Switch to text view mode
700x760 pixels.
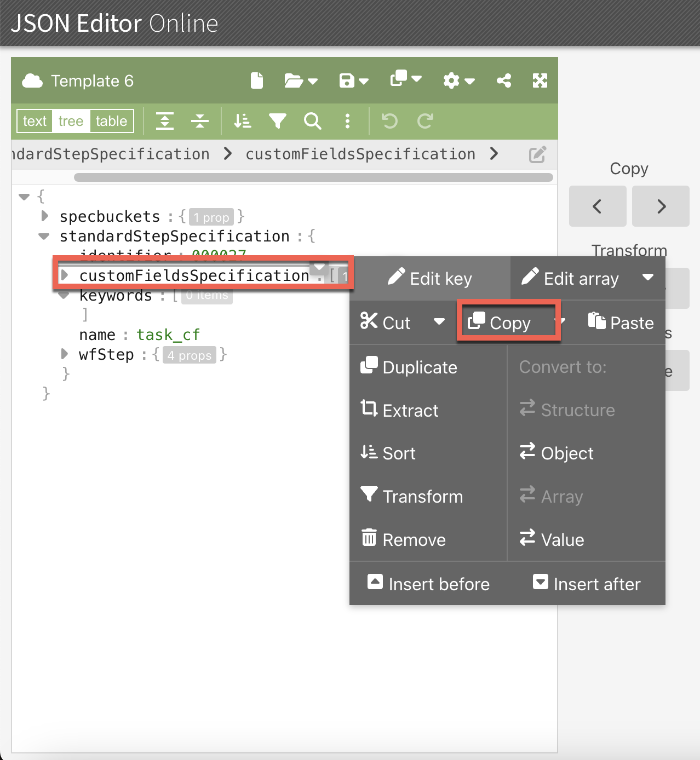34,121
